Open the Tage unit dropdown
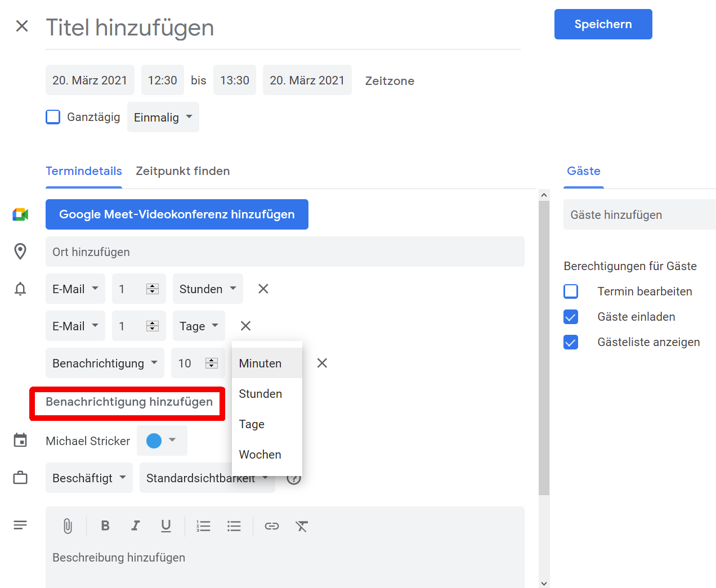The image size is (716, 588). [199, 326]
